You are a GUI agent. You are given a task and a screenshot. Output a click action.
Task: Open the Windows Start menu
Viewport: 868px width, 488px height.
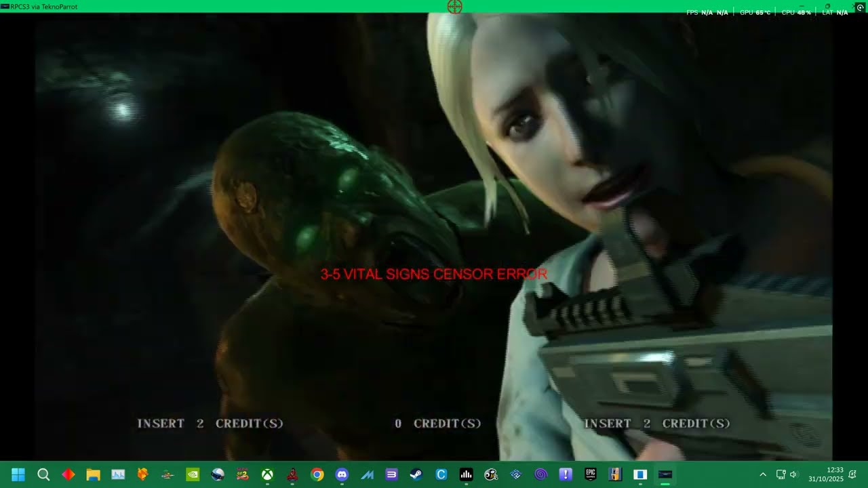tap(18, 474)
